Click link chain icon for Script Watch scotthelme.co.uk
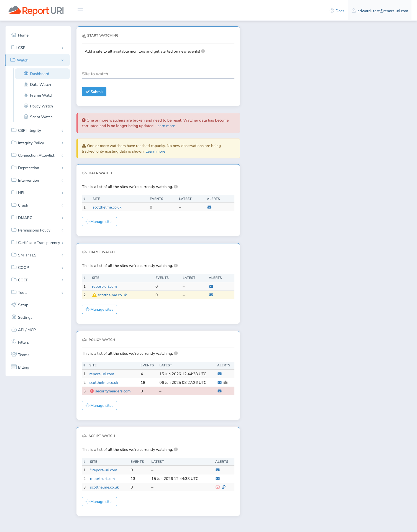The width and height of the screenshot is (417, 532). coord(224,487)
